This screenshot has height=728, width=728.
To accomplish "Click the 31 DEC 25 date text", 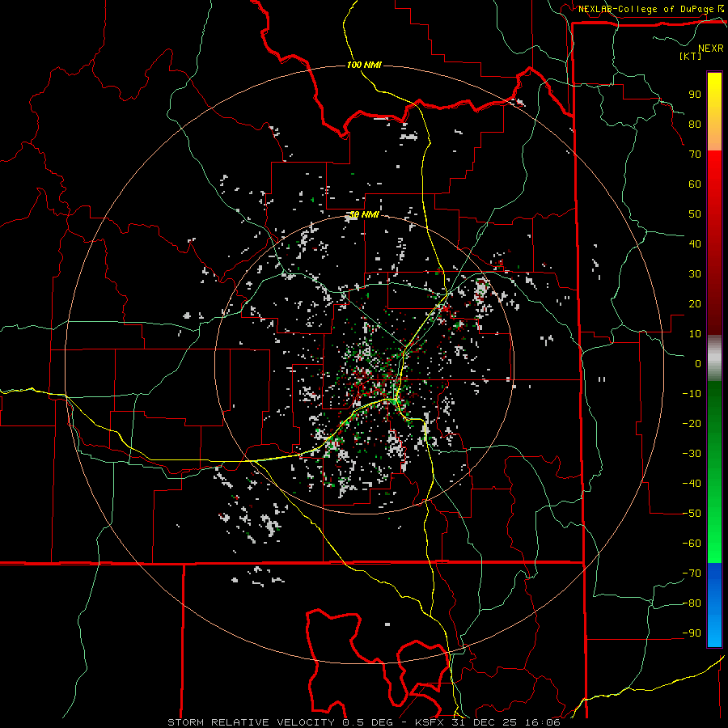I will pos(485,722).
